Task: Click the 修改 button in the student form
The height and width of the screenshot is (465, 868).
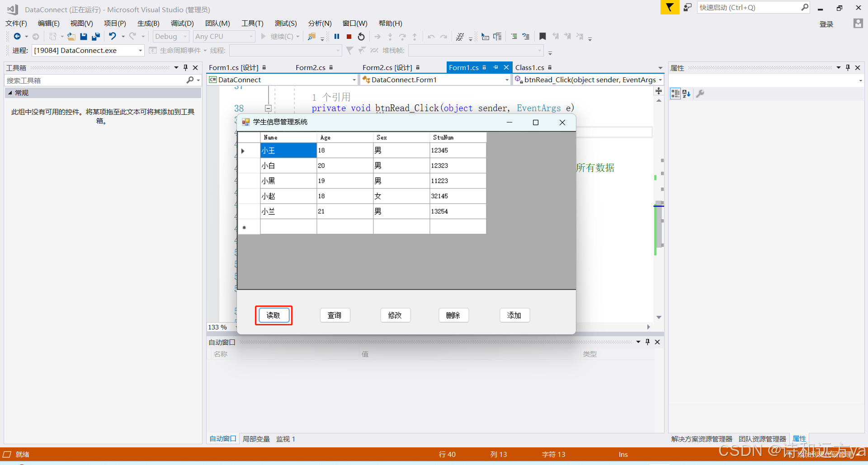Action: click(x=396, y=315)
